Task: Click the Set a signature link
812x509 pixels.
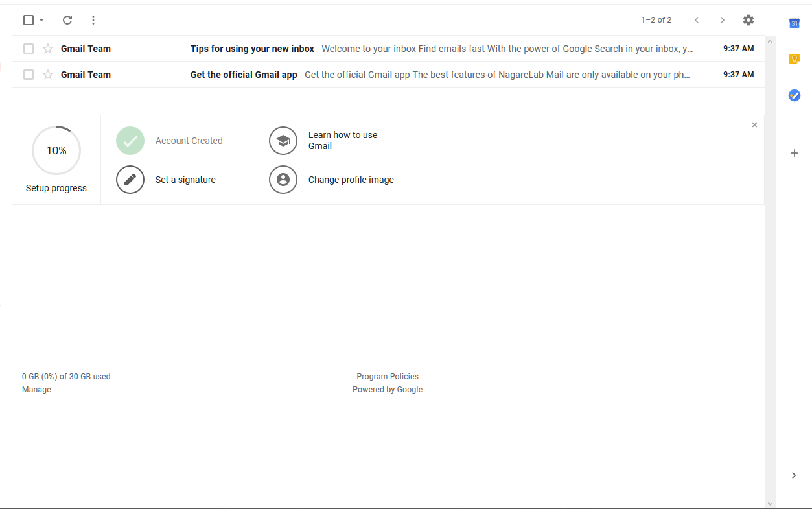Action: [x=185, y=180]
